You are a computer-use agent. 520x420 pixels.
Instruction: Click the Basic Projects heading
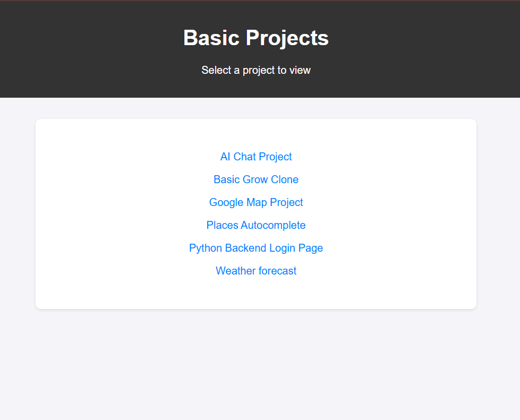coord(256,38)
